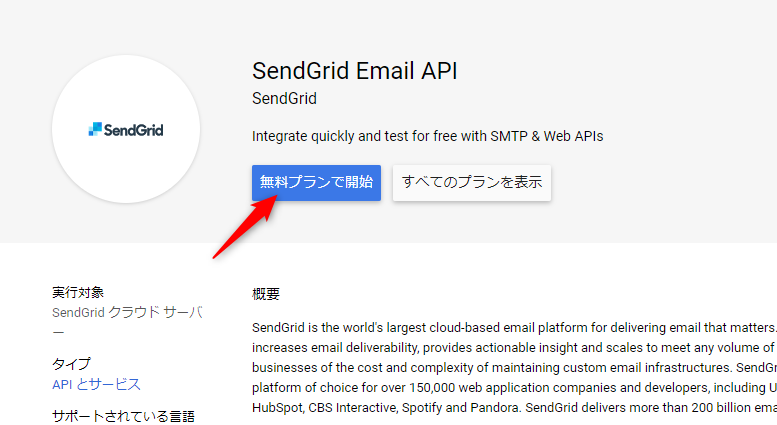The width and height of the screenshot is (777, 425).
Task: Click the circular SendGrid logo thumbnail
Action: (126, 129)
